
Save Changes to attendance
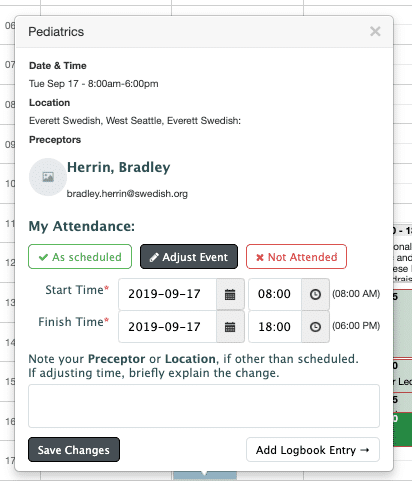74,450
